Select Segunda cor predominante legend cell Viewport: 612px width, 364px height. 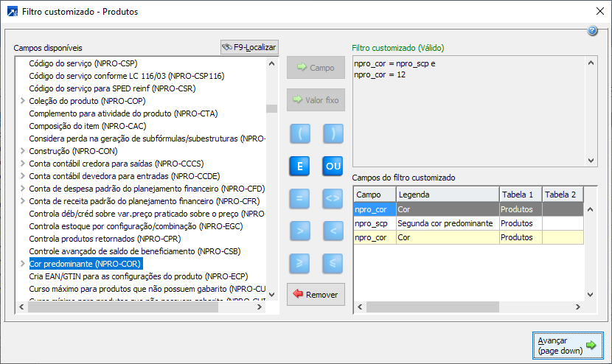pyautogui.click(x=448, y=223)
